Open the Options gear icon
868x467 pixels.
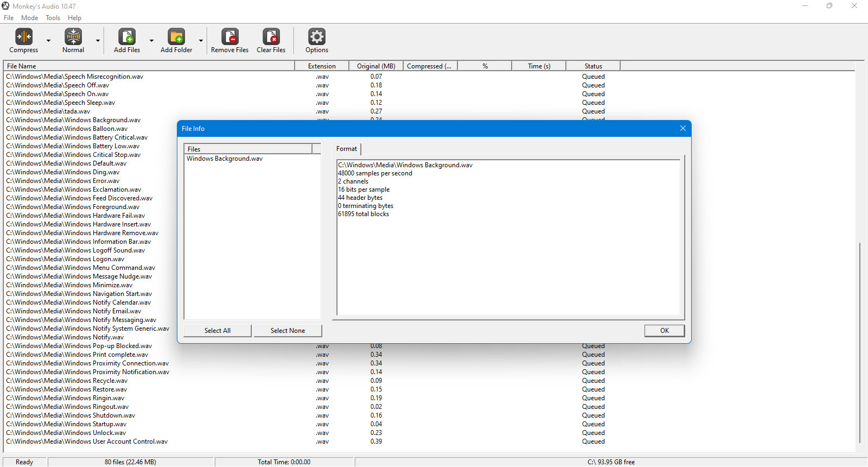tap(317, 36)
